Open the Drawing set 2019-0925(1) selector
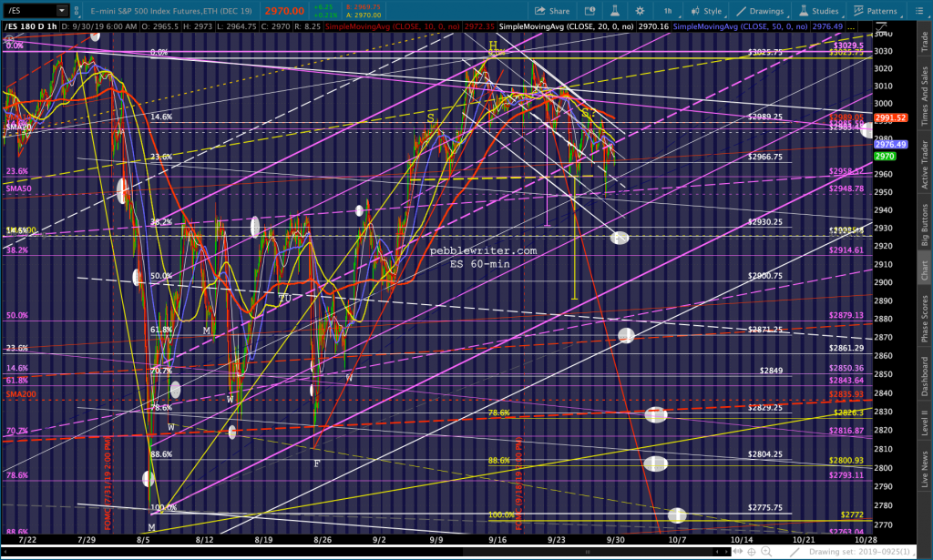Image resolution: width=933 pixels, height=560 pixels. [859, 552]
